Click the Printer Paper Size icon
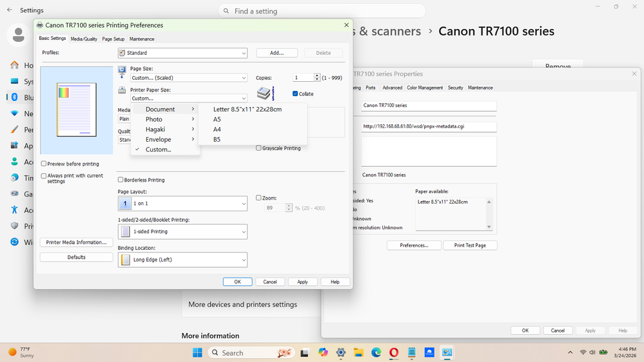This screenshot has height=362, width=644. [x=122, y=90]
